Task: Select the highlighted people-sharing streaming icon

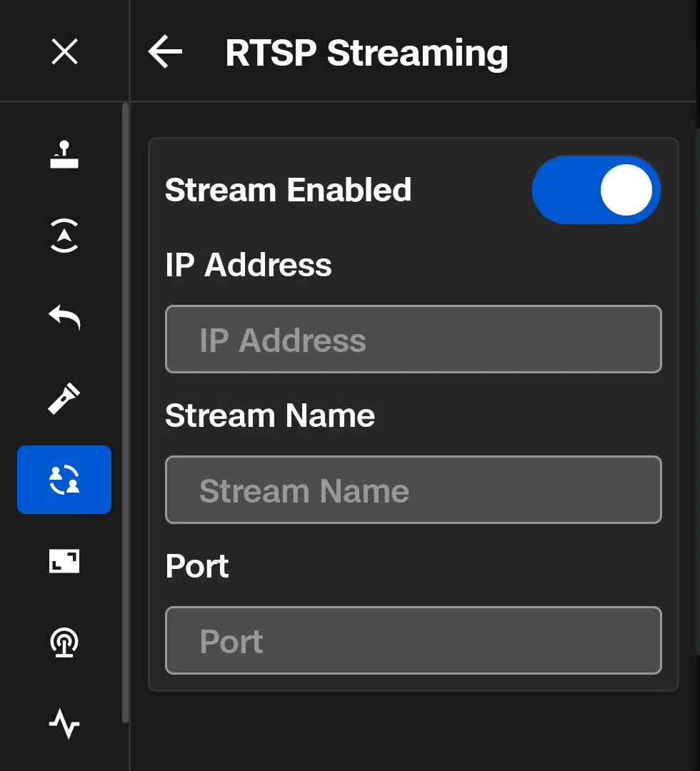Action: 64,480
